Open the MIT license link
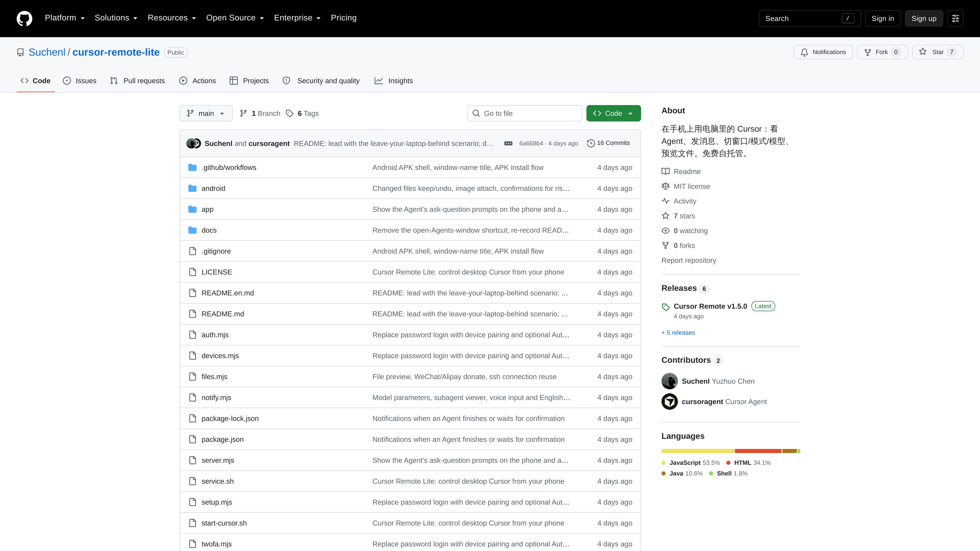Image resolution: width=980 pixels, height=551 pixels. point(685,186)
